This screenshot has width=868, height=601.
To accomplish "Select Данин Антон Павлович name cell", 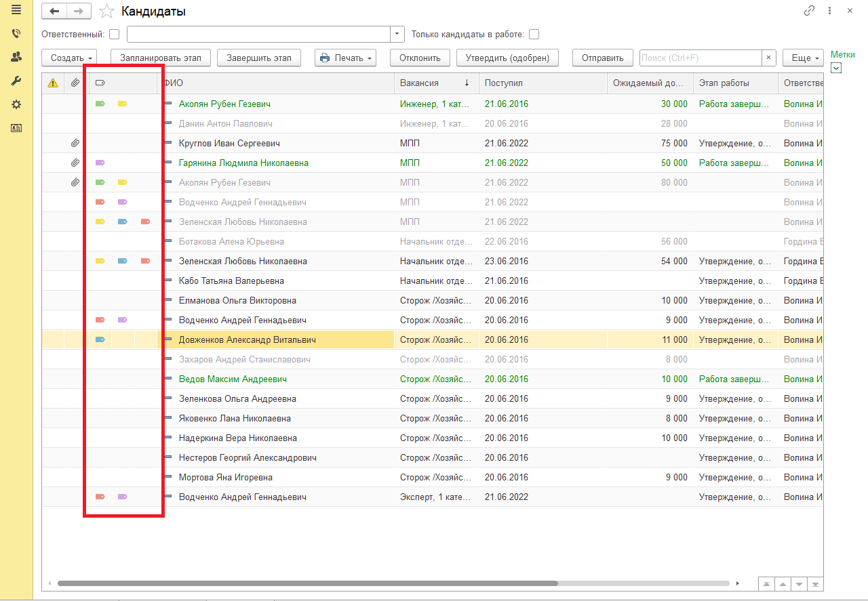I will (276, 124).
